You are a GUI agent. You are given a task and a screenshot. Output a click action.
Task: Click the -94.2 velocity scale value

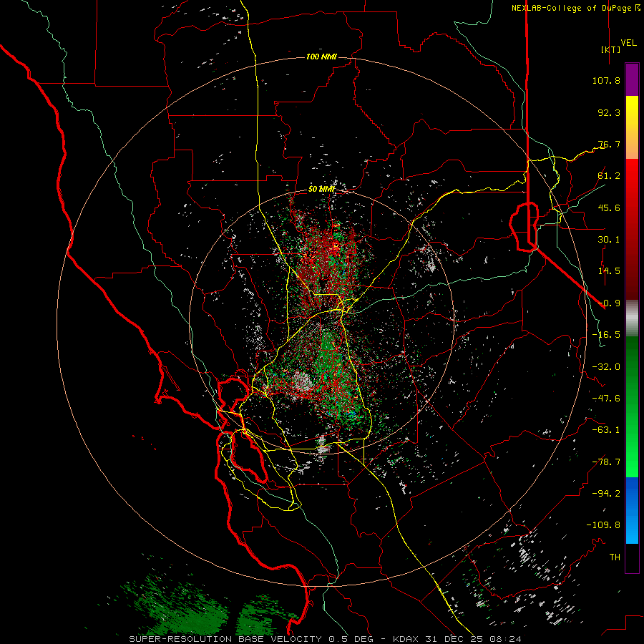click(606, 494)
